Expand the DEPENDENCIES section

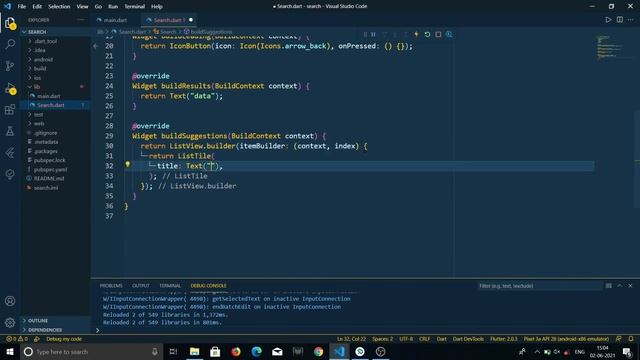(55, 330)
